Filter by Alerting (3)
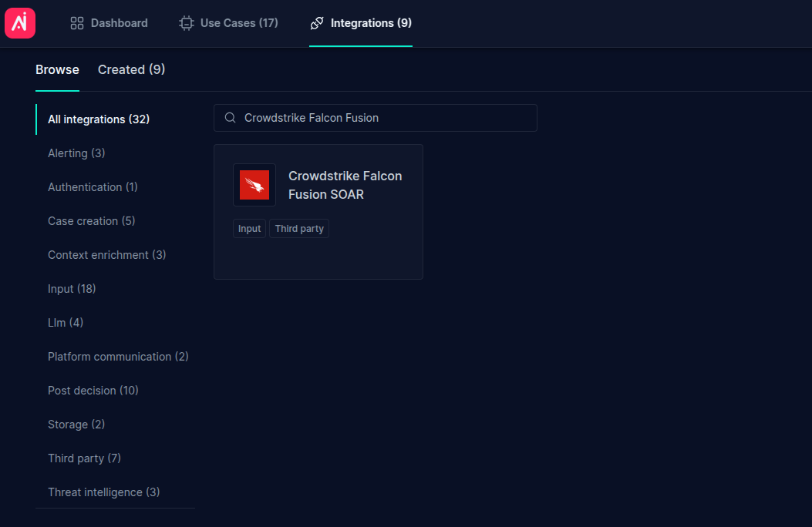Screen dimensions: 812x527 [x=76, y=153]
